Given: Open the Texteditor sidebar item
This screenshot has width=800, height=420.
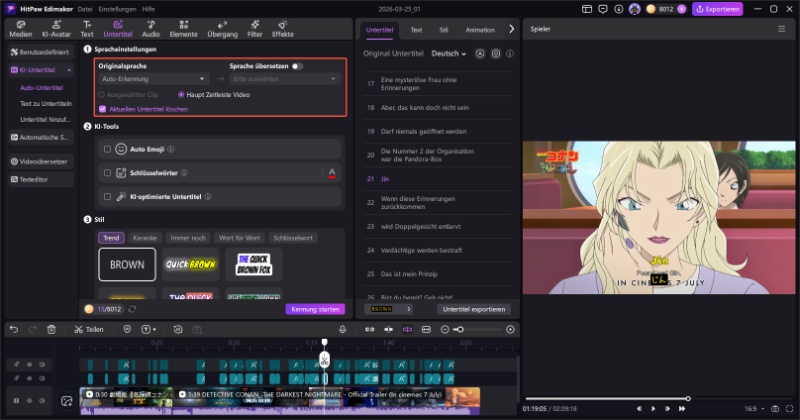Looking at the screenshot, I should point(41,180).
